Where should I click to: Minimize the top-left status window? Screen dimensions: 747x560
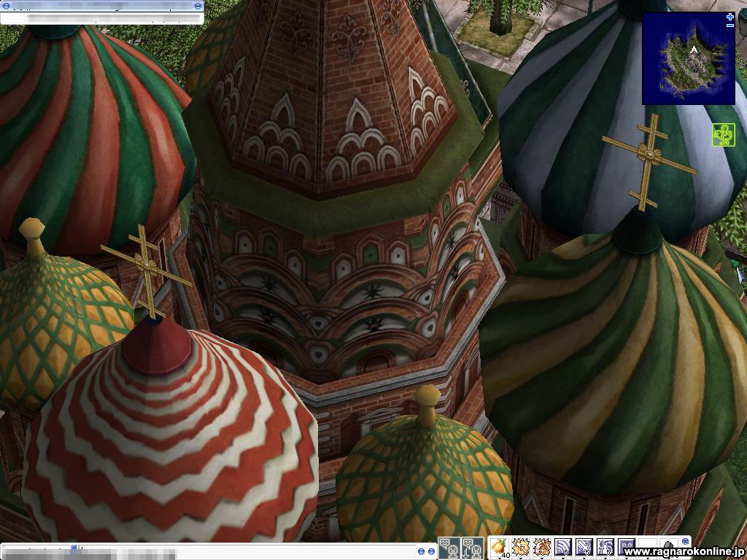[x=198, y=6]
